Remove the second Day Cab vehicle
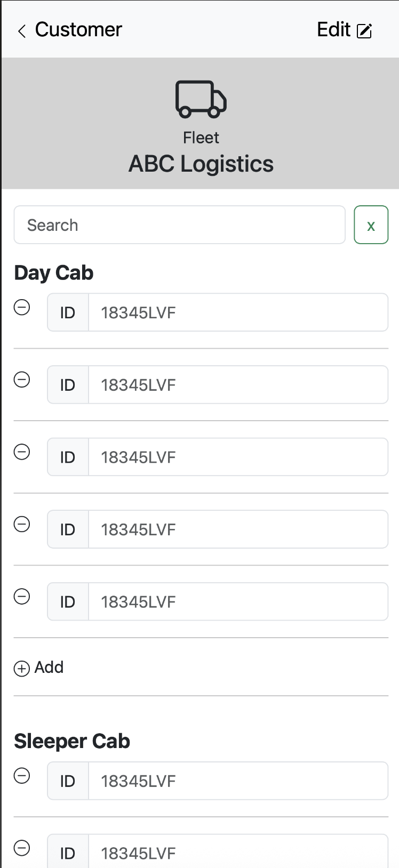The image size is (399, 868). pyautogui.click(x=22, y=380)
